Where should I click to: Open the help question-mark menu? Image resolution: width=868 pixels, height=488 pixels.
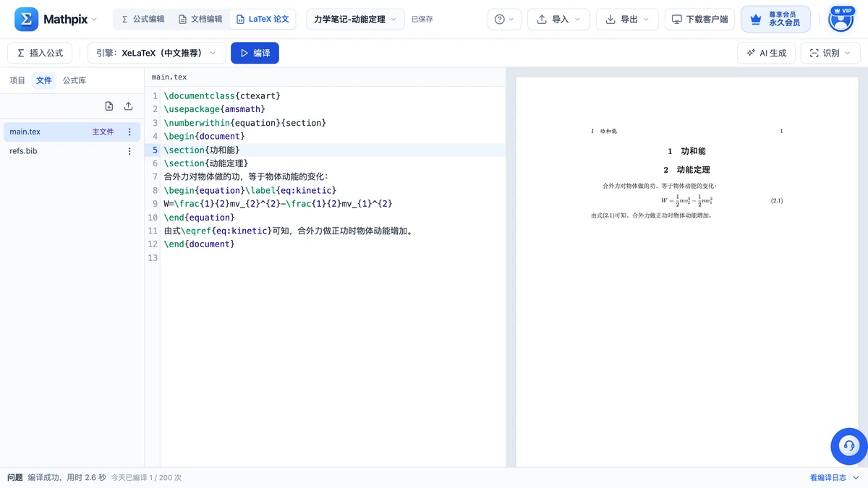pos(504,20)
